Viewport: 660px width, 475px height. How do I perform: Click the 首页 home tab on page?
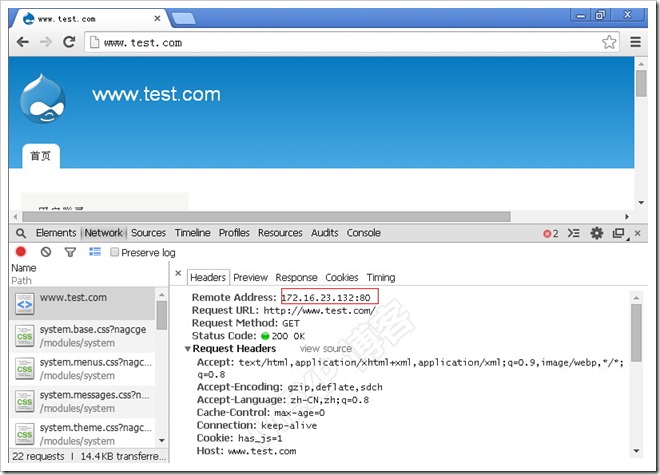[40, 156]
